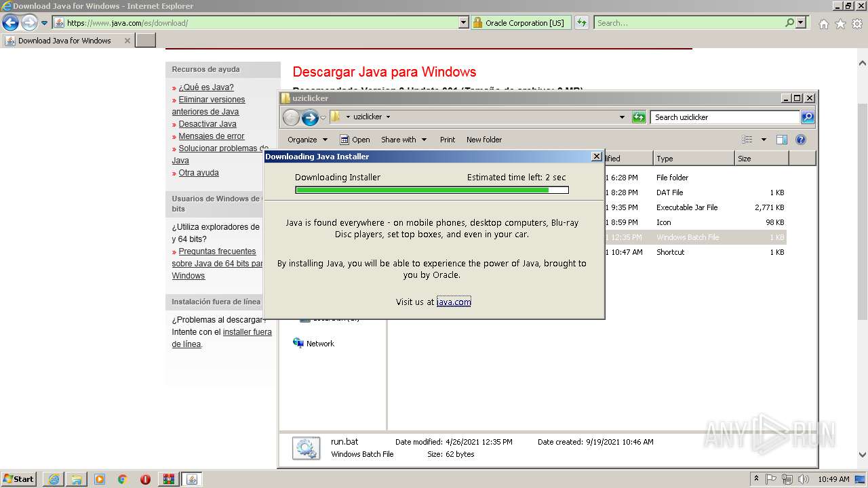
Task: Open the installer fuera de línea link
Action: click(222, 338)
